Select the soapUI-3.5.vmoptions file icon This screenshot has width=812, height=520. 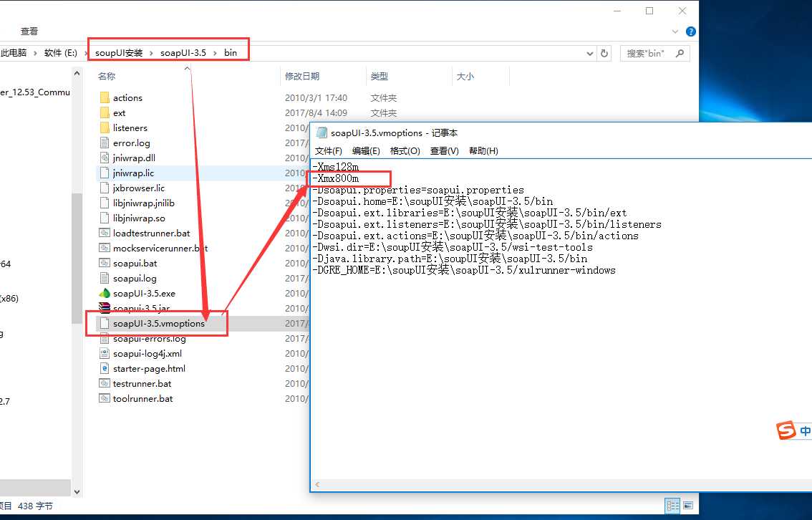(105, 323)
